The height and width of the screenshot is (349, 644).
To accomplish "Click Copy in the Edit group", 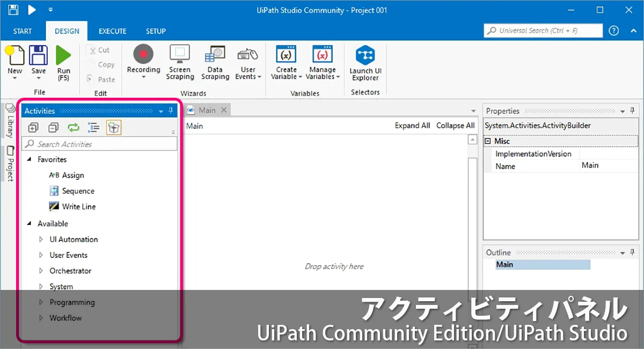I will coord(100,64).
